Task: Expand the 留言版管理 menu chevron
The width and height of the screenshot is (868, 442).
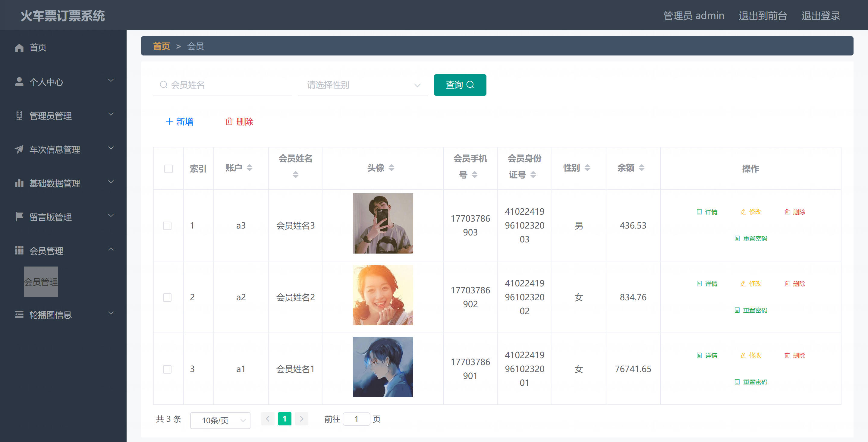Action: pos(111,215)
